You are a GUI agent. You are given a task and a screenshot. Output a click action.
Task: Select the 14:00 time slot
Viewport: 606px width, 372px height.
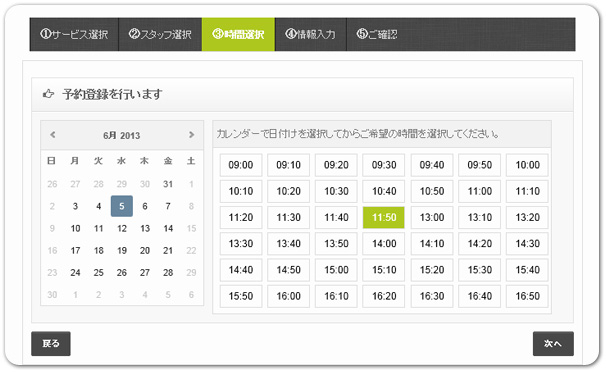[384, 244]
